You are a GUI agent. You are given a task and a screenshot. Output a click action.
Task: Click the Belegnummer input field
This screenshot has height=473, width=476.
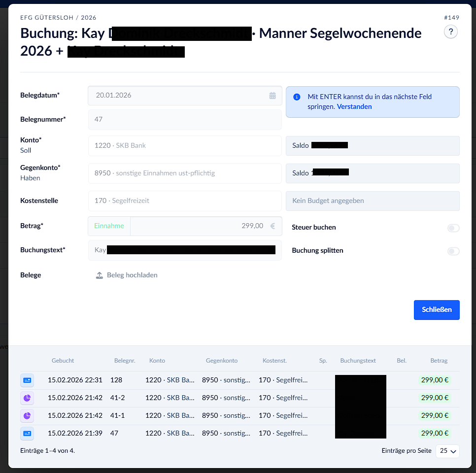tap(185, 119)
